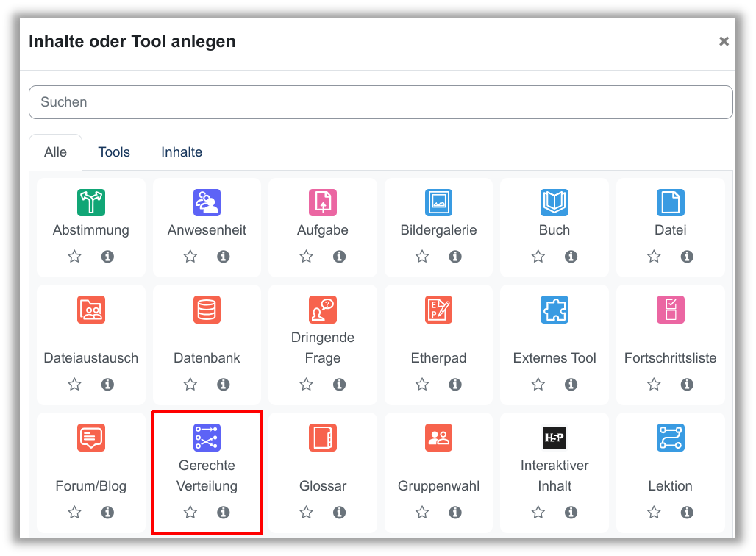Mark Glossar as favorite with star

coord(307,513)
